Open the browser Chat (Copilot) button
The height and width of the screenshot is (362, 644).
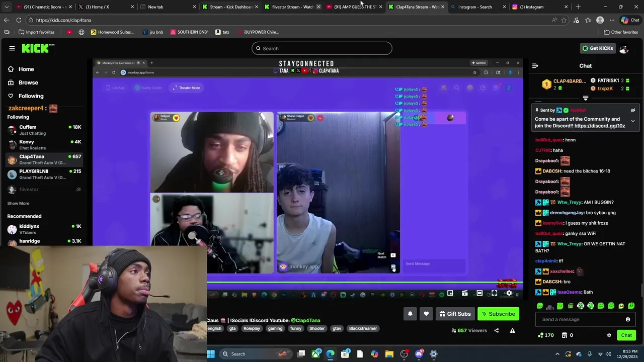click(630, 20)
